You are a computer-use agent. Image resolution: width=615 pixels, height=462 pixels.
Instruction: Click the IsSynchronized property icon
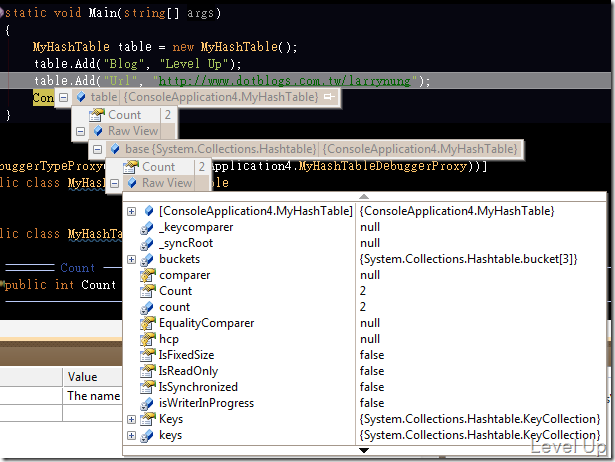(147, 387)
